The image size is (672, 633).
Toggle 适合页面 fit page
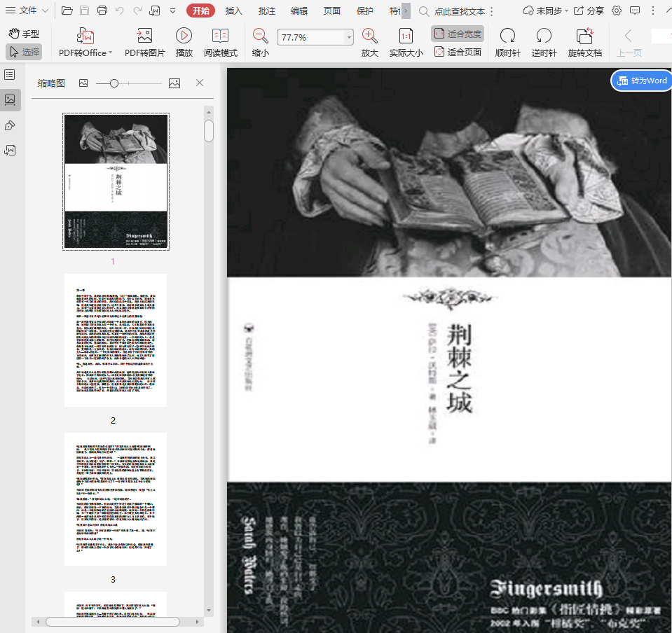[458, 52]
